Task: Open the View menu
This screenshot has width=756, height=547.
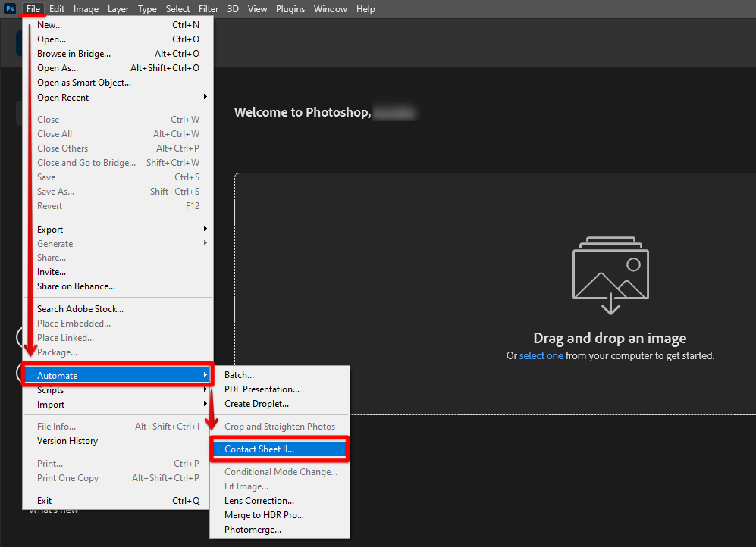Action: (x=257, y=8)
